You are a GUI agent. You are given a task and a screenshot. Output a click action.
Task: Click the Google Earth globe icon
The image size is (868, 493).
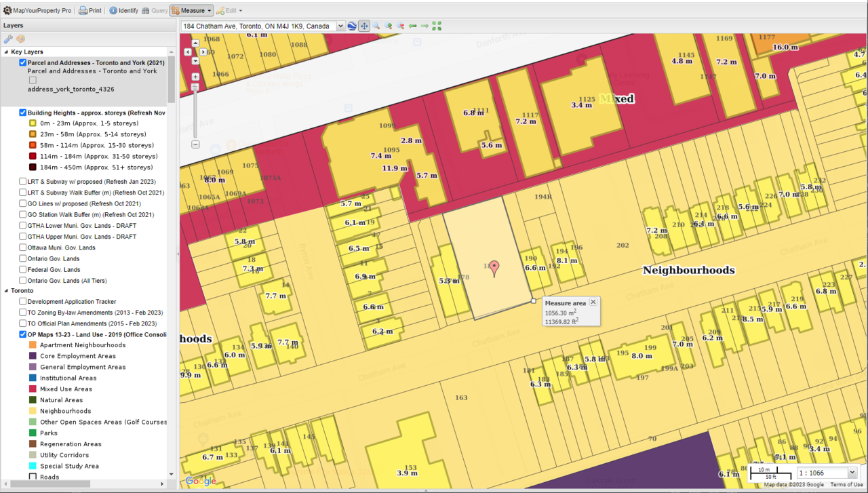point(352,26)
